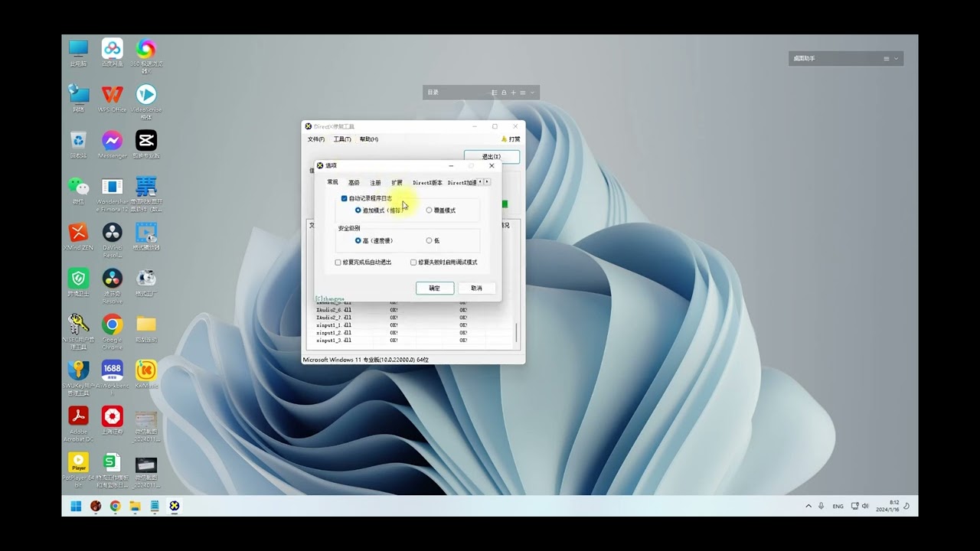The width and height of the screenshot is (980, 551).
Task: Select the Google Chrome desktop shortcut
Action: (x=112, y=331)
